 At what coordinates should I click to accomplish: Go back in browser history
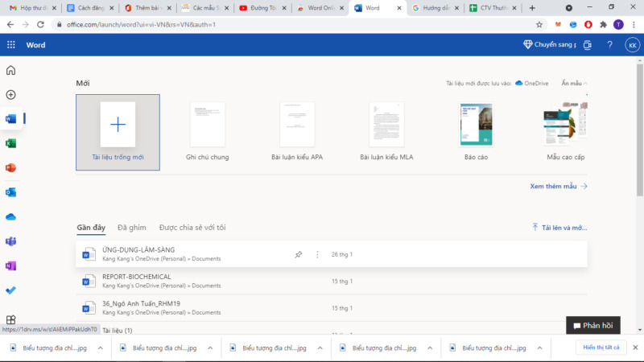point(10,25)
